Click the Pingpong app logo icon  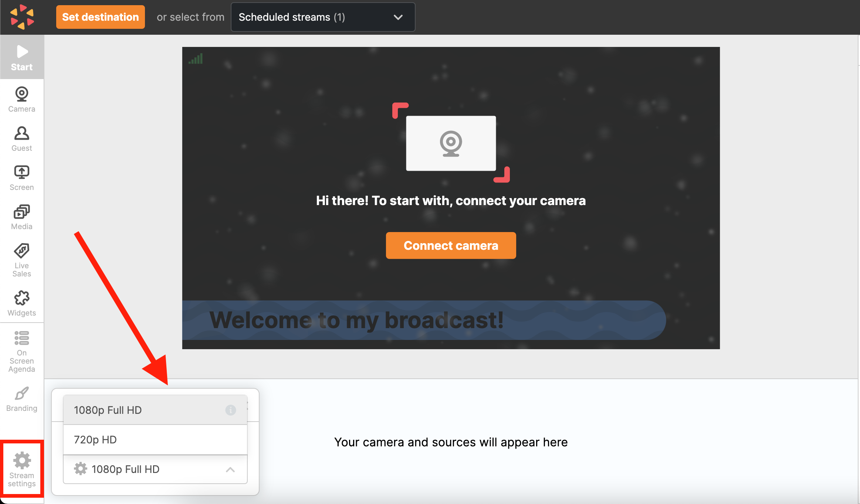pyautogui.click(x=22, y=17)
